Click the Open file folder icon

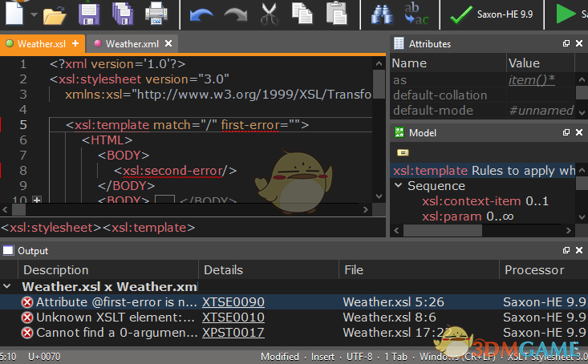pos(55,14)
